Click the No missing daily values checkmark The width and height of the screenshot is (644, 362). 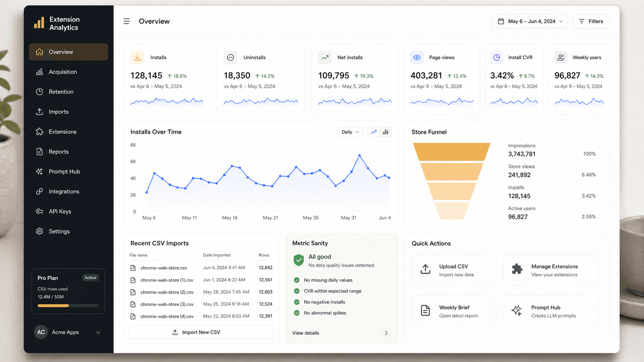click(297, 280)
